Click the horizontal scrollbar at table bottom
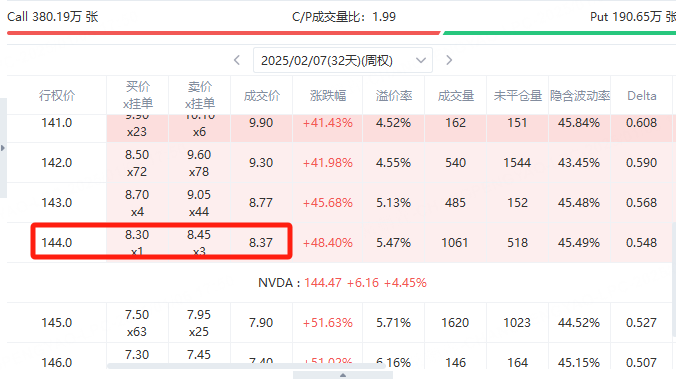This screenshot has width=676, height=379. [x=246, y=366]
